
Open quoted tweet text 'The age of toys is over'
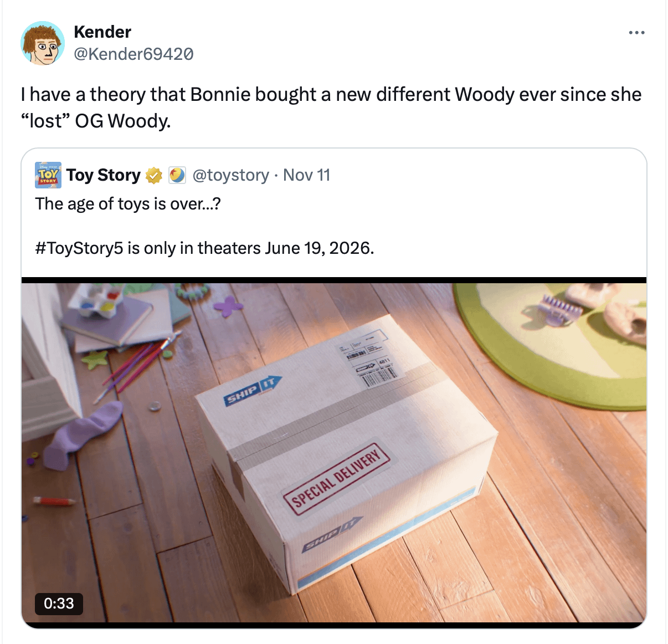click(128, 204)
